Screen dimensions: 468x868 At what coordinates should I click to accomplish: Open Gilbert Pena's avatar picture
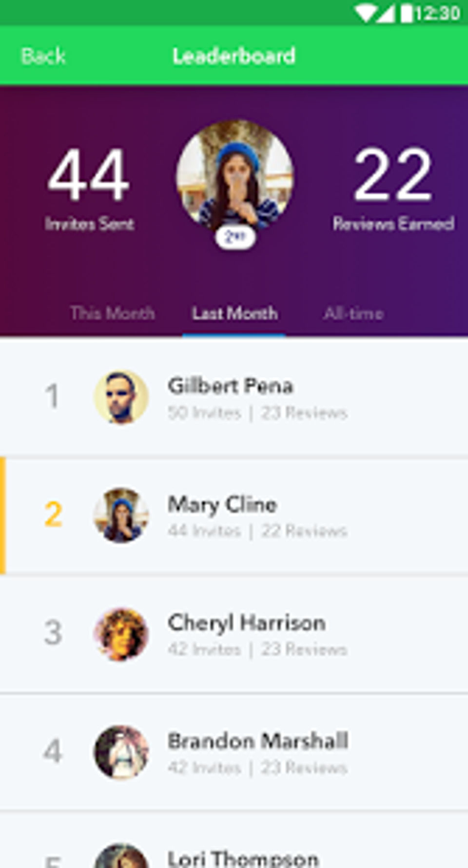pos(121,397)
